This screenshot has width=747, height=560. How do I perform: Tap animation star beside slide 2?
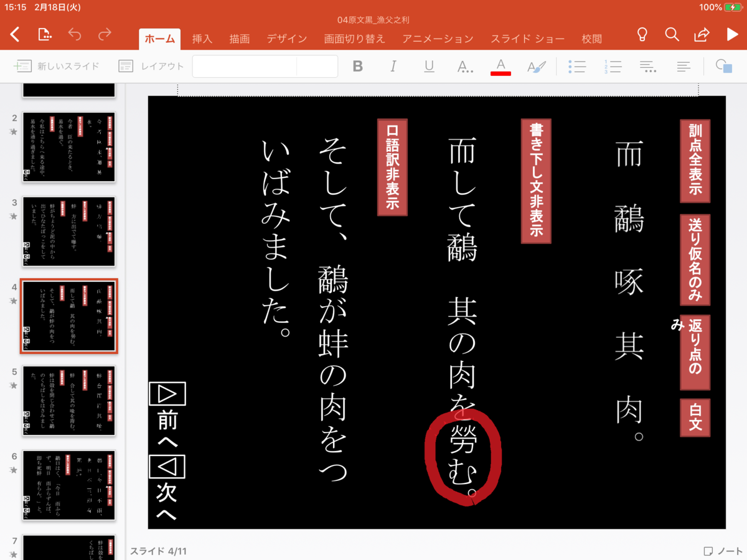[14, 132]
